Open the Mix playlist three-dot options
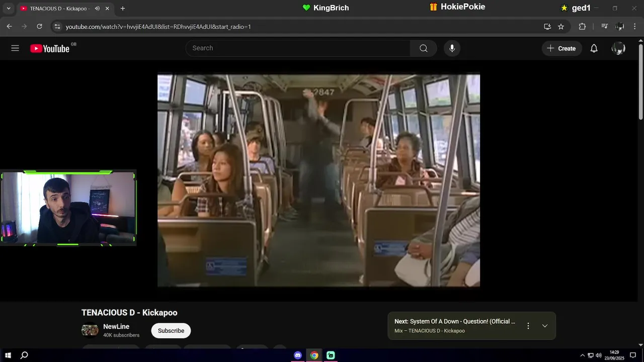 [528, 326]
